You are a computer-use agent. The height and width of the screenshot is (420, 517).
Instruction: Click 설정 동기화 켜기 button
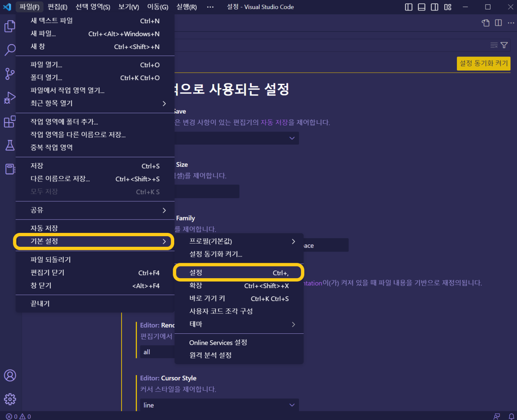tap(483, 63)
